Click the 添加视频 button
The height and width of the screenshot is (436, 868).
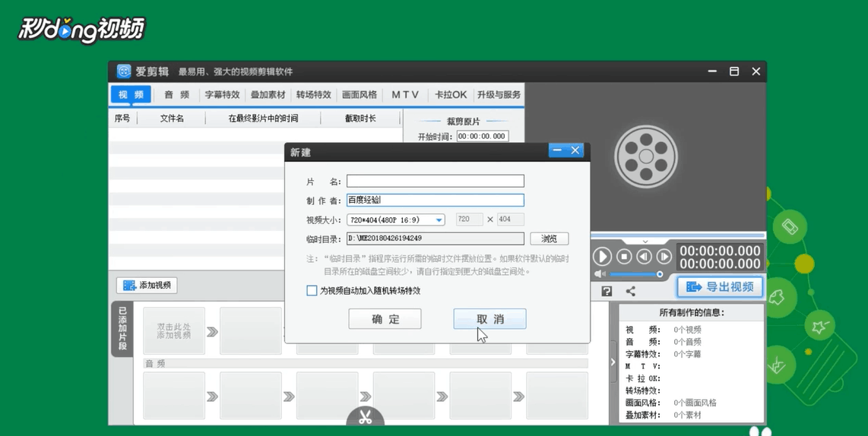(x=147, y=286)
